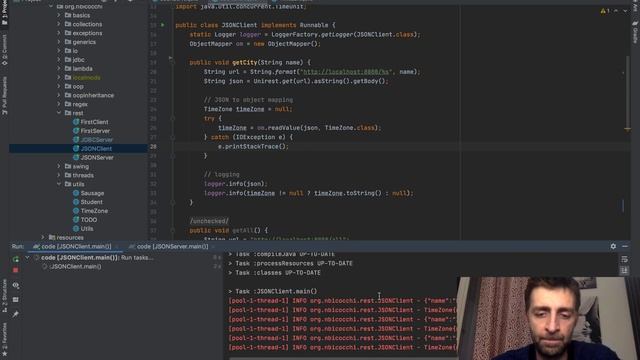Rerun the JSONClient Gradle task

click(x=16, y=259)
